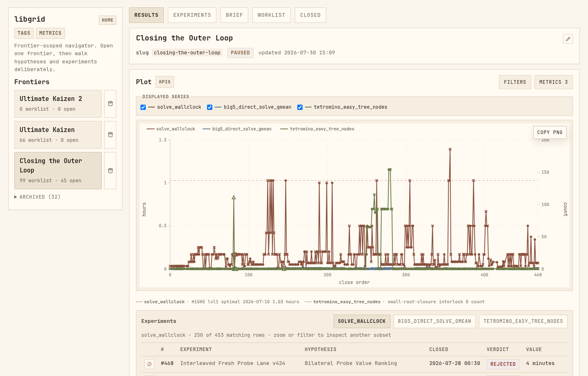
Task: Click the green triangle marker near order 80
Action: [234, 197]
